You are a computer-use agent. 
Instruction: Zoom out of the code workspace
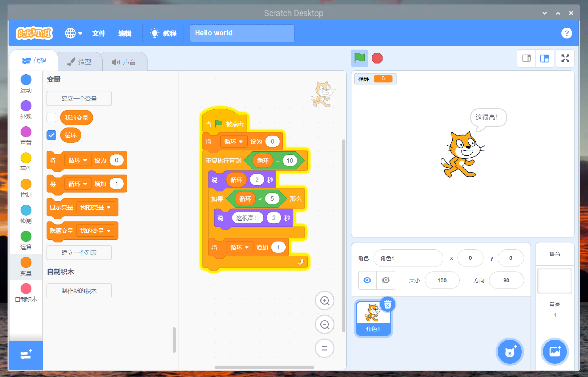click(325, 324)
